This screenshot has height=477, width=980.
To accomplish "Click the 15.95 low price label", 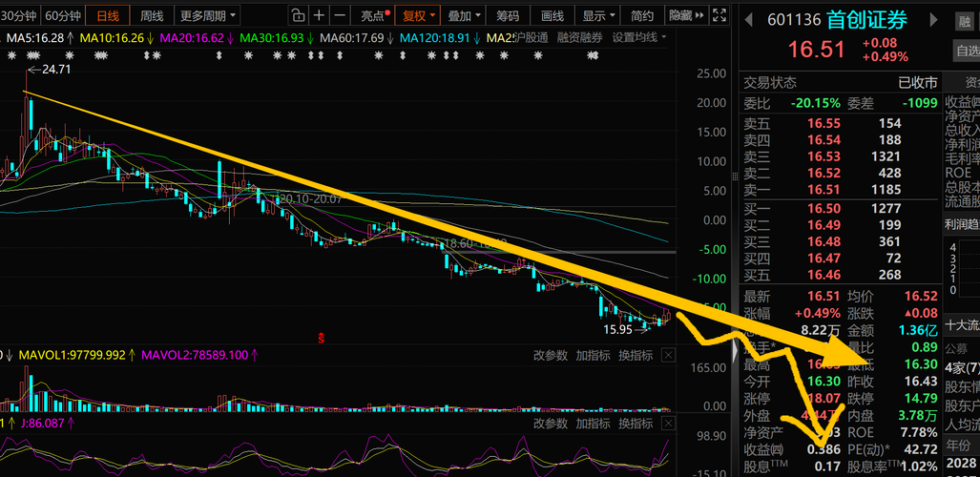I will pos(617,329).
